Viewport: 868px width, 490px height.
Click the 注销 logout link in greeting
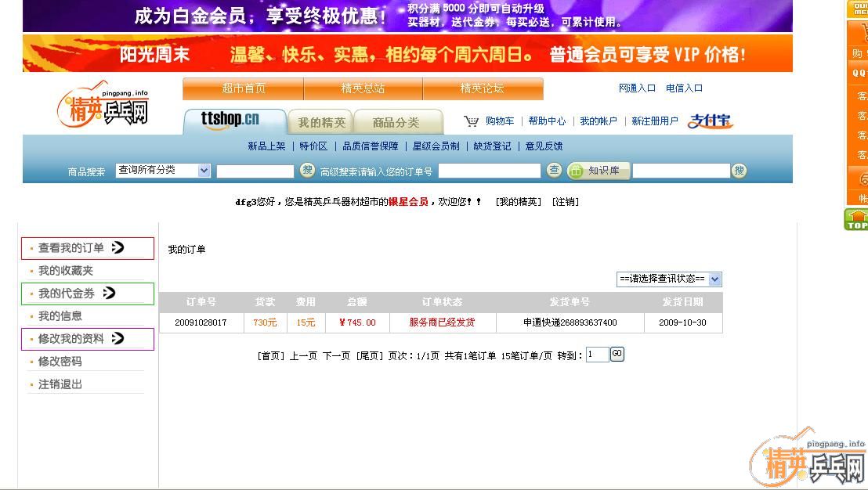pos(566,202)
